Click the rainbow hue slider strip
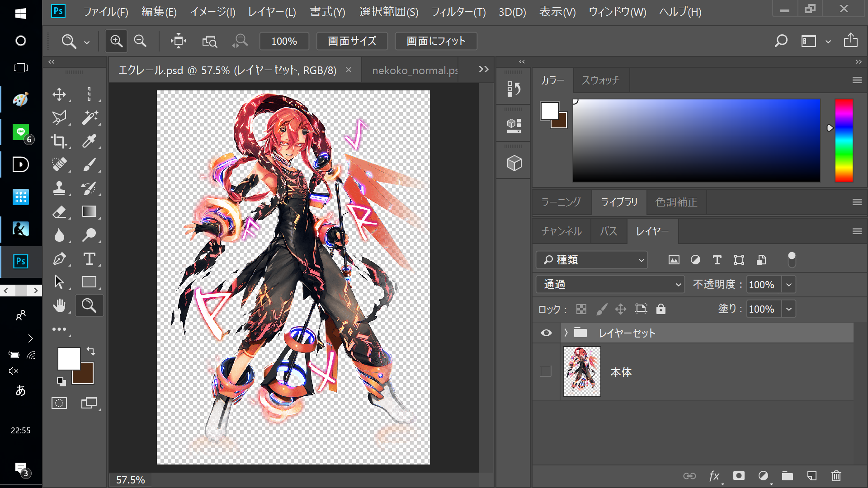868x488 pixels. tap(844, 141)
